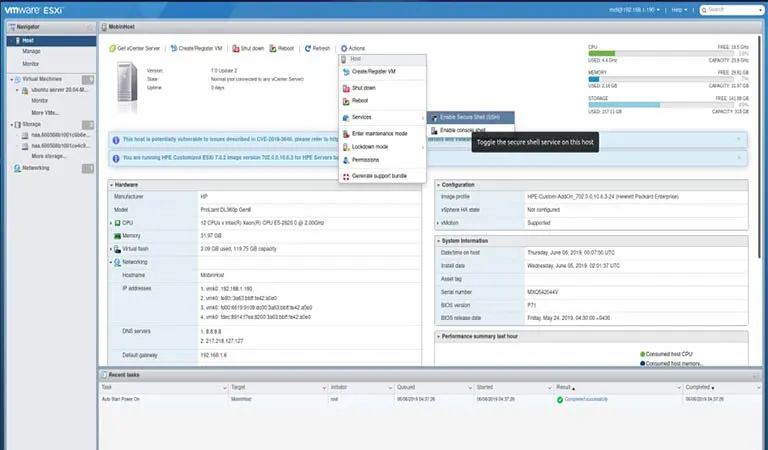Dismiss the CVE vulnerability warning banner
The height and width of the screenshot is (450, 768).
tap(739, 140)
